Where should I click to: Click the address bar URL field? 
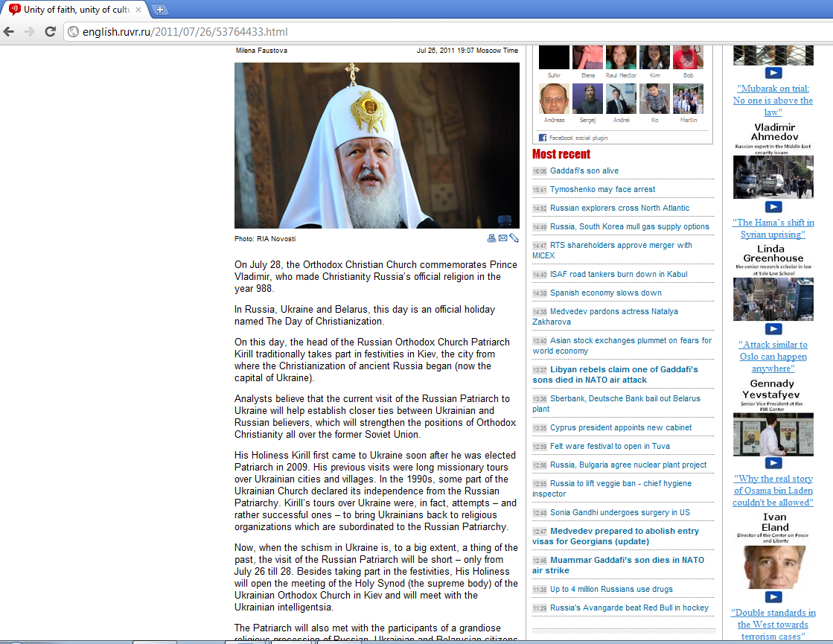click(x=446, y=32)
